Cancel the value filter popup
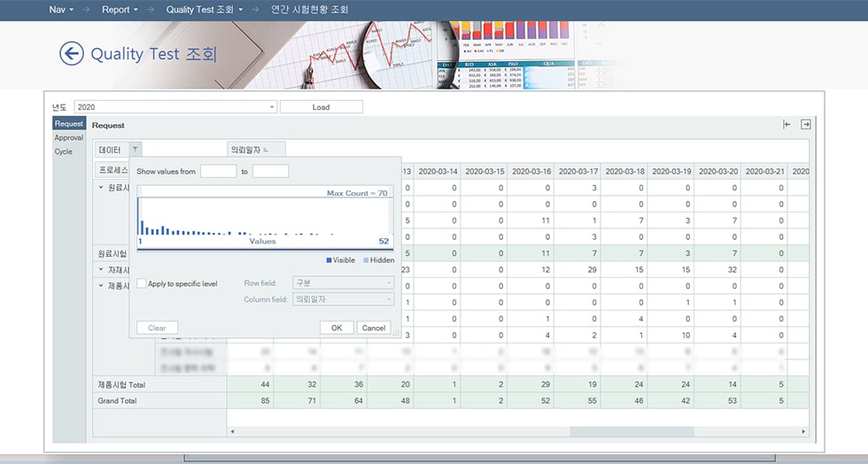The image size is (868, 464). coord(373,328)
